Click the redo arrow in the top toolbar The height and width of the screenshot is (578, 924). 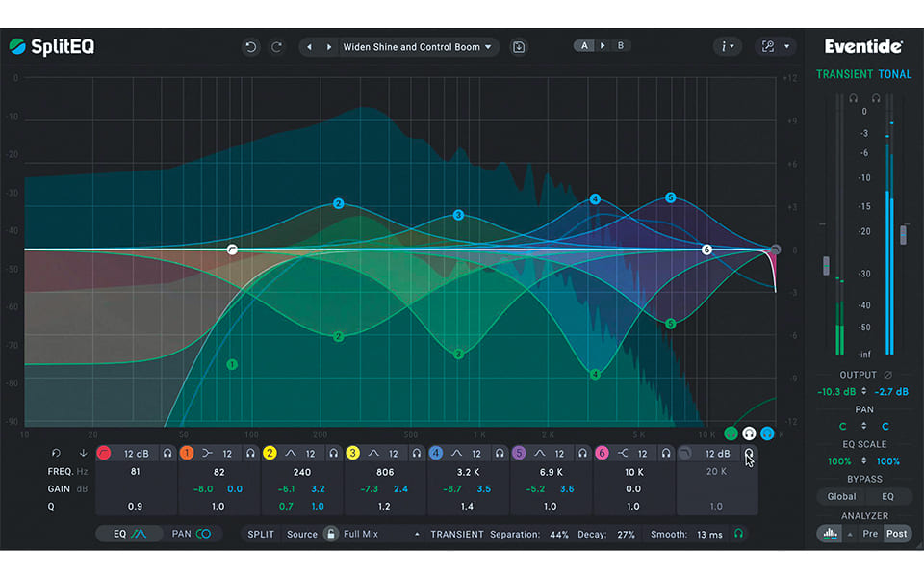(x=276, y=46)
